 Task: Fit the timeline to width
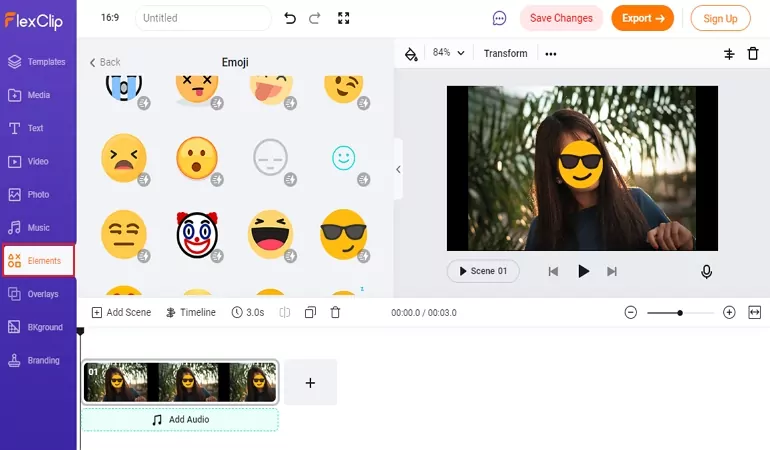(x=754, y=312)
